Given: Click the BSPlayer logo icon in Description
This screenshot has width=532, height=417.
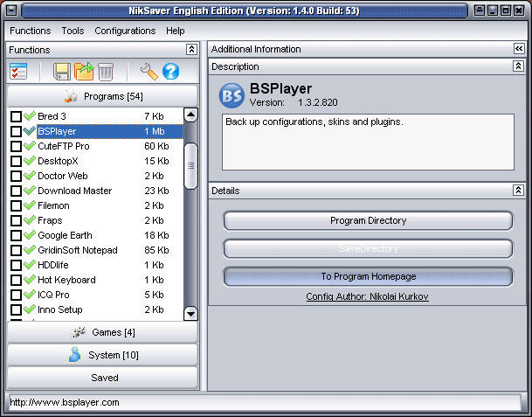Looking at the screenshot, I should (x=231, y=94).
